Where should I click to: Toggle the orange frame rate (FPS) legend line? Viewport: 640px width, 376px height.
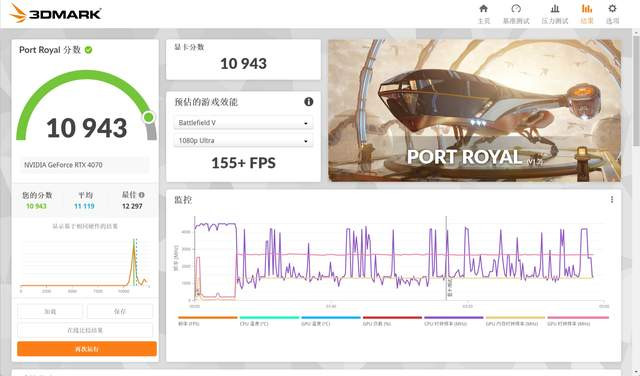coord(207,320)
